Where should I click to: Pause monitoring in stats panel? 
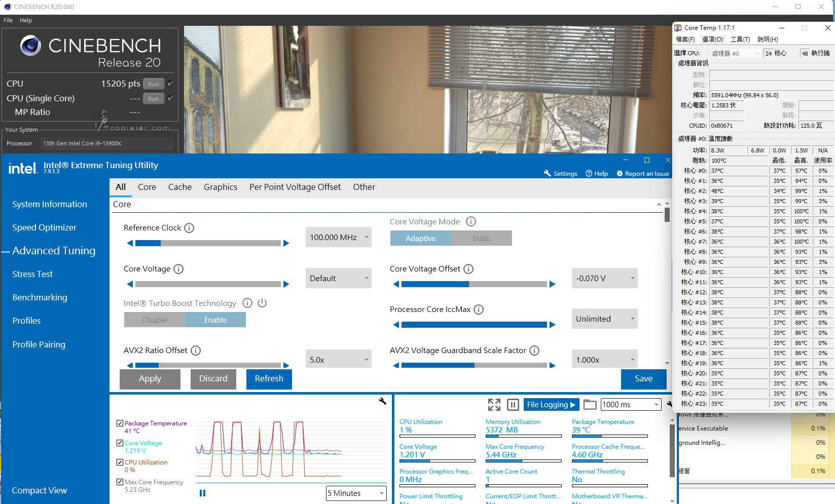[x=513, y=404]
